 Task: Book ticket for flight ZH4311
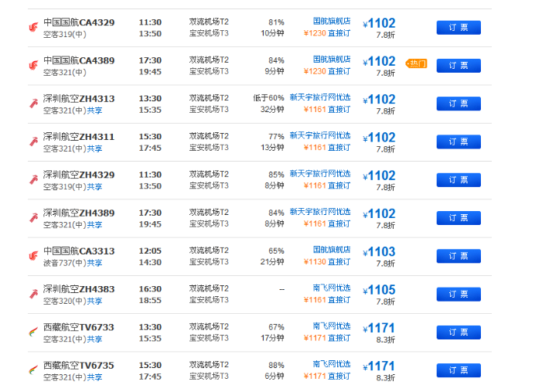tap(458, 141)
